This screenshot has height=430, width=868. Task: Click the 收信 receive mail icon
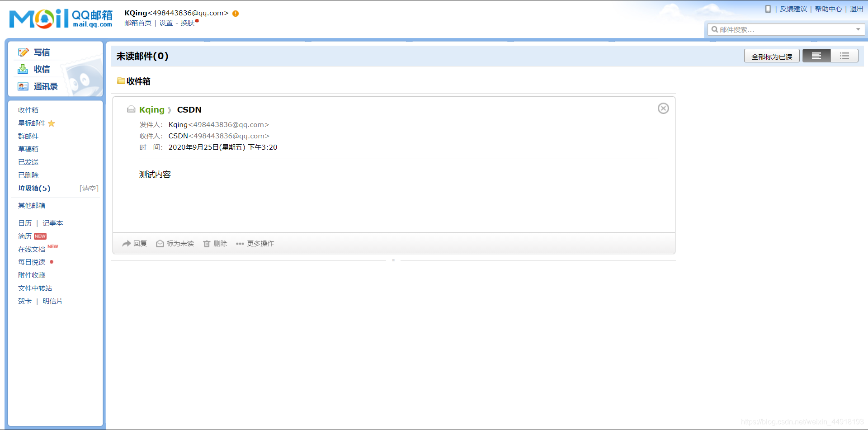(23, 69)
